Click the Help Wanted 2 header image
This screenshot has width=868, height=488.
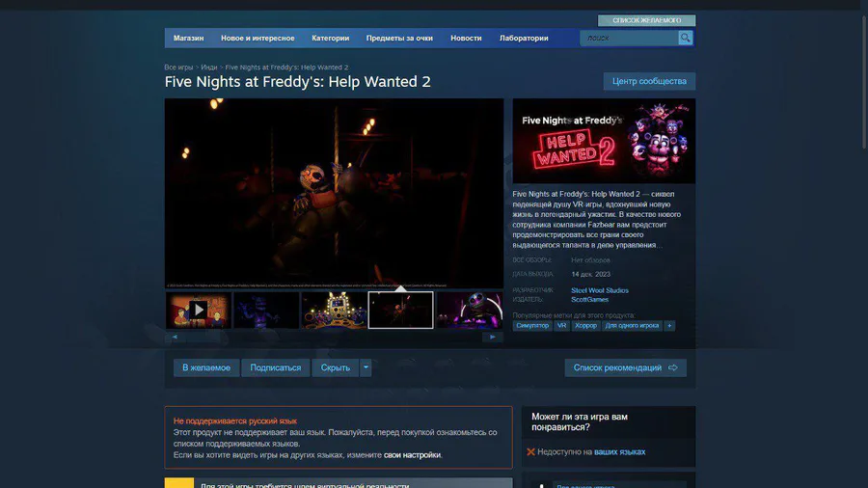(x=604, y=141)
